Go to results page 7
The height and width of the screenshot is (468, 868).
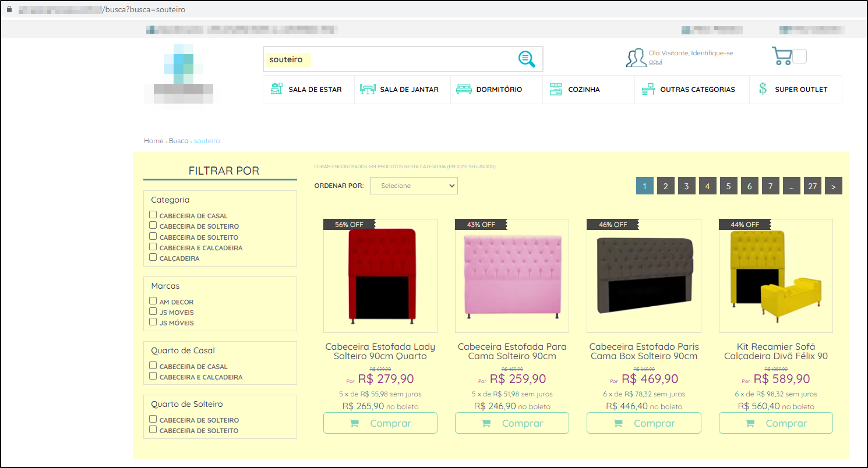tap(771, 186)
